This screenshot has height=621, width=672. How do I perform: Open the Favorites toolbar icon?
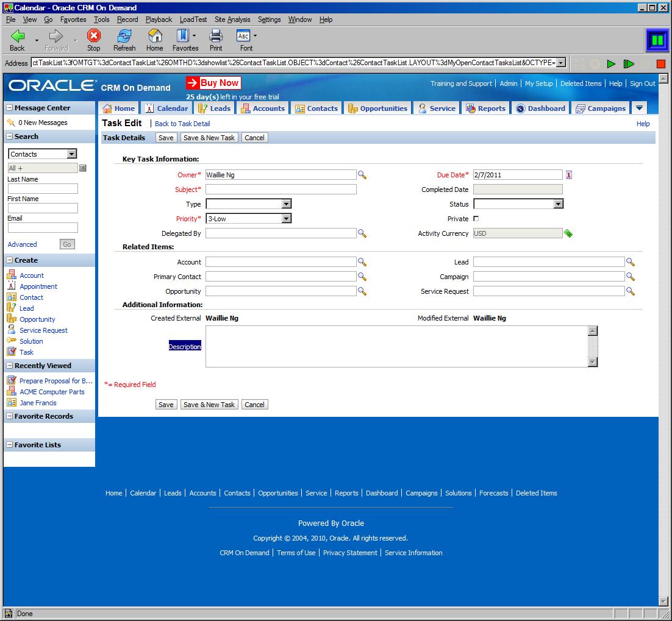(183, 35)
